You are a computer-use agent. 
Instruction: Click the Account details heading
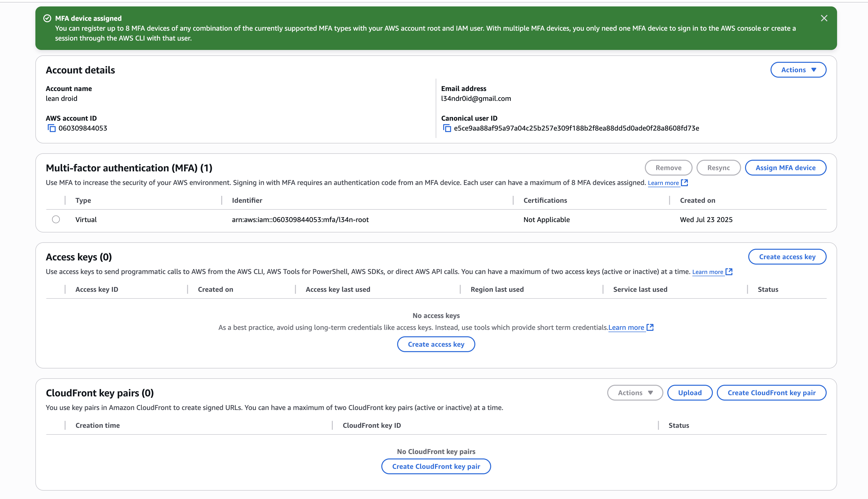pyautogui.click(x=80, y=70)
